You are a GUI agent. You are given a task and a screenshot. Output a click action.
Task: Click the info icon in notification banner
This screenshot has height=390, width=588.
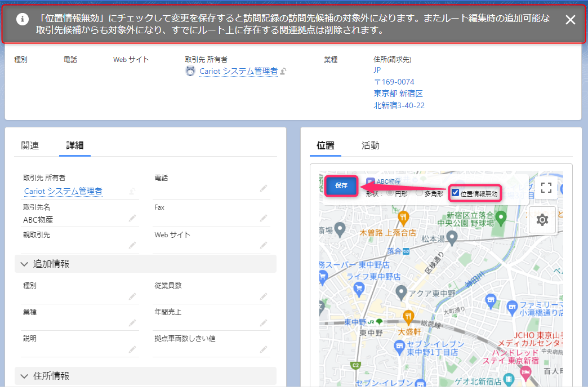coord(23,19)
